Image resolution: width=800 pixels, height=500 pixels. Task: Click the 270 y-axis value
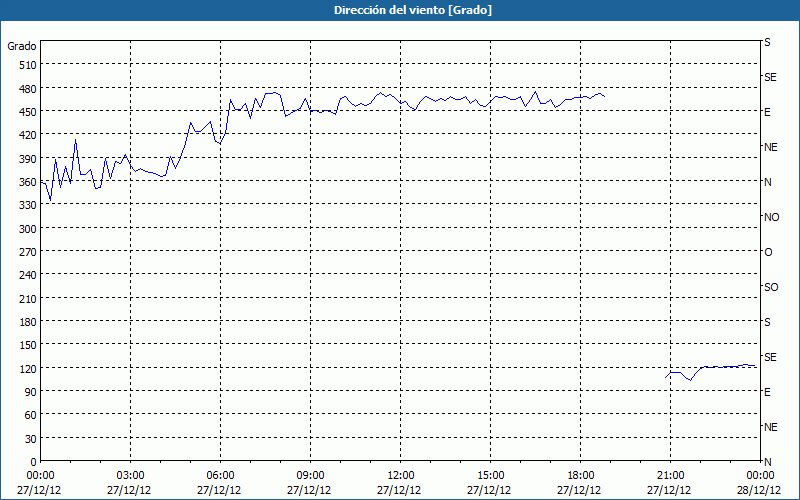(28, 252)
